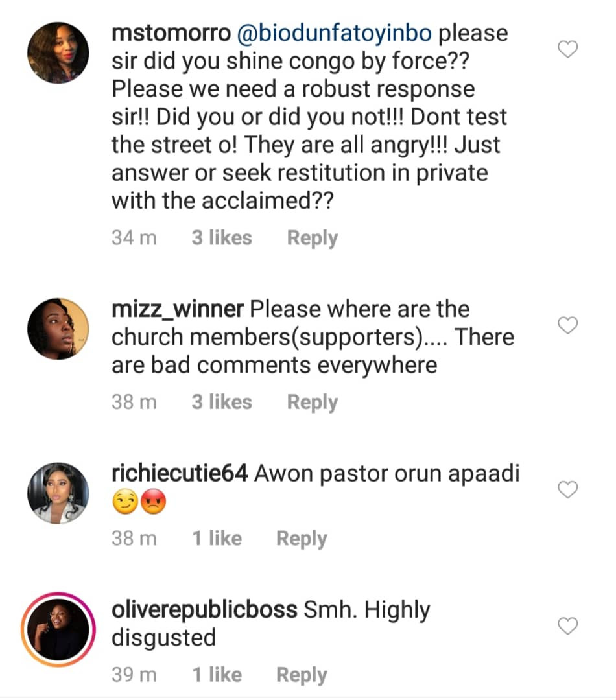Like the mstomorro comment with the heart

[x=568, y=49]
